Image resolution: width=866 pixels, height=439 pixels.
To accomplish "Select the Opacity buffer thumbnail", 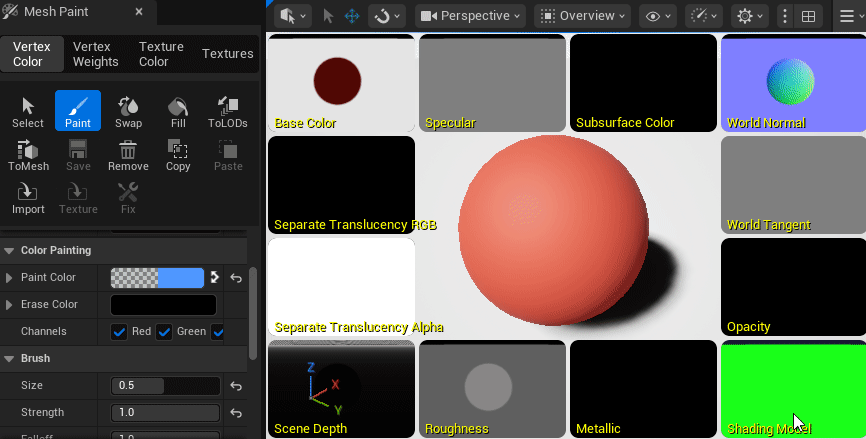I will coord(794,287).
